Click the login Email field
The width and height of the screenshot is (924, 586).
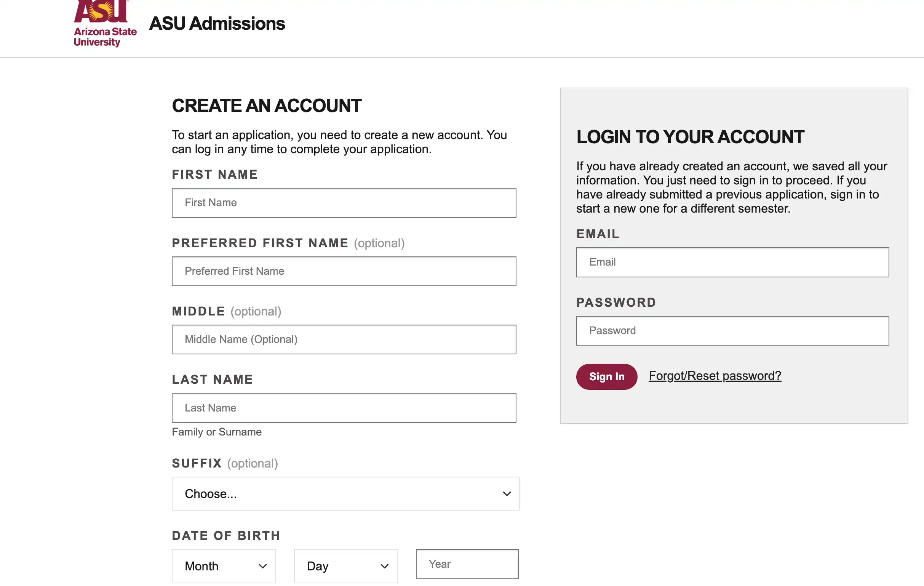[x=732, y=263]
